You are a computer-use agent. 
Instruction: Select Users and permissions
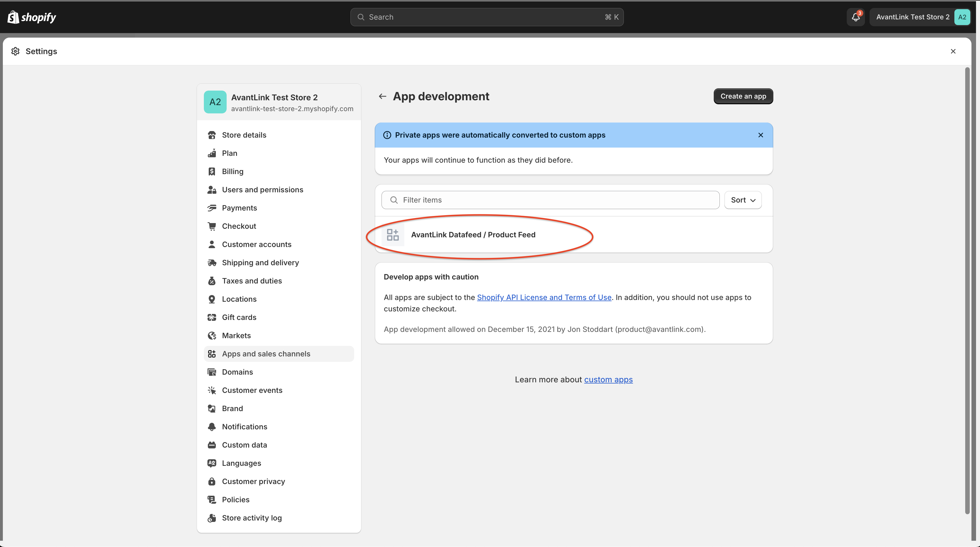(279, 190)
